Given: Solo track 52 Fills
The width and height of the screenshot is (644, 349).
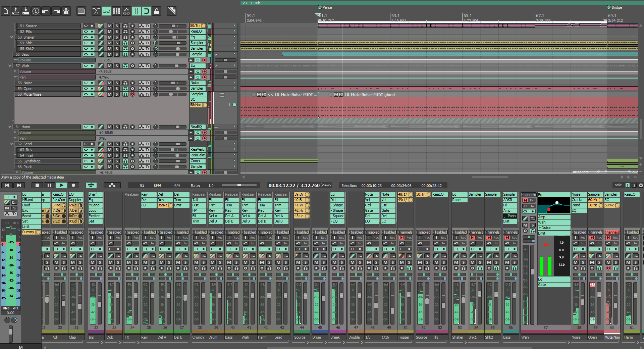Looking at the screenshot, I should (x=117, y=32).
